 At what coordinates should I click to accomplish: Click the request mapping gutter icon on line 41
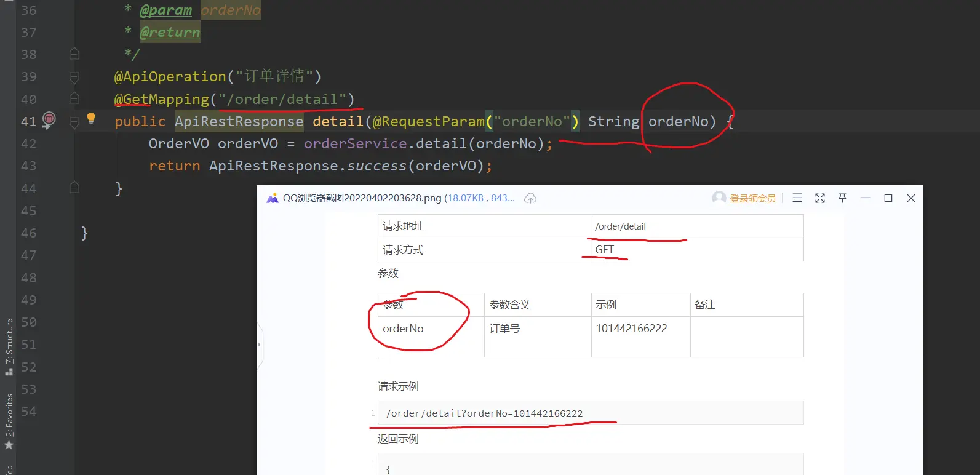click(49, 119)
